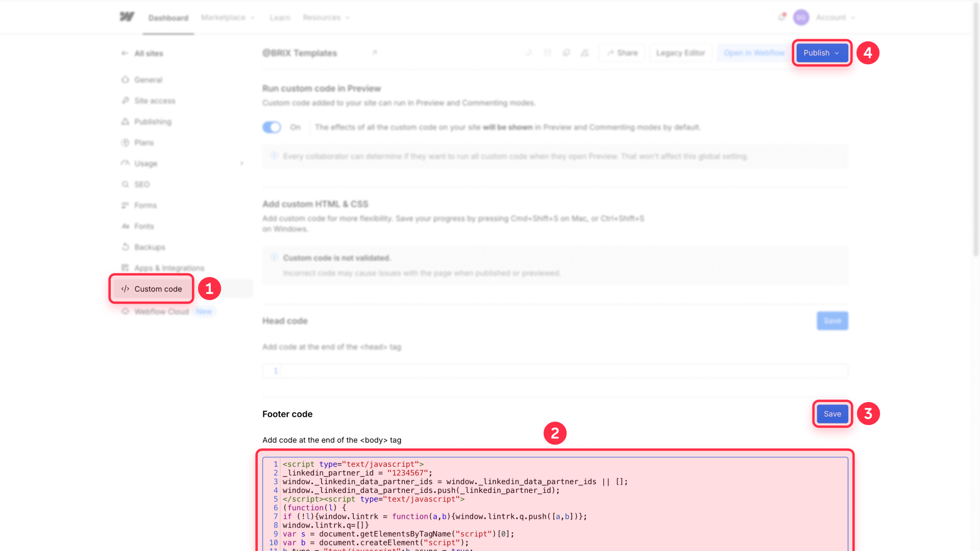Click the Share button

click(622, 53)
